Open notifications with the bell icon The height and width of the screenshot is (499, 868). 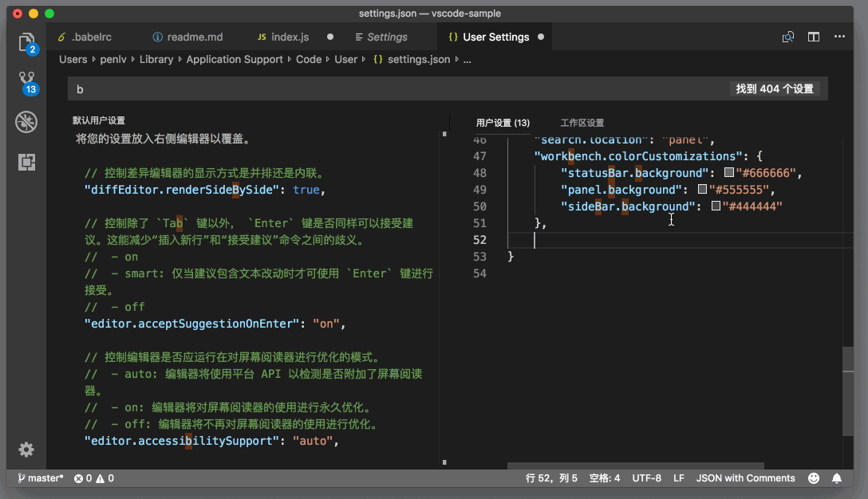tap(836, 477)
